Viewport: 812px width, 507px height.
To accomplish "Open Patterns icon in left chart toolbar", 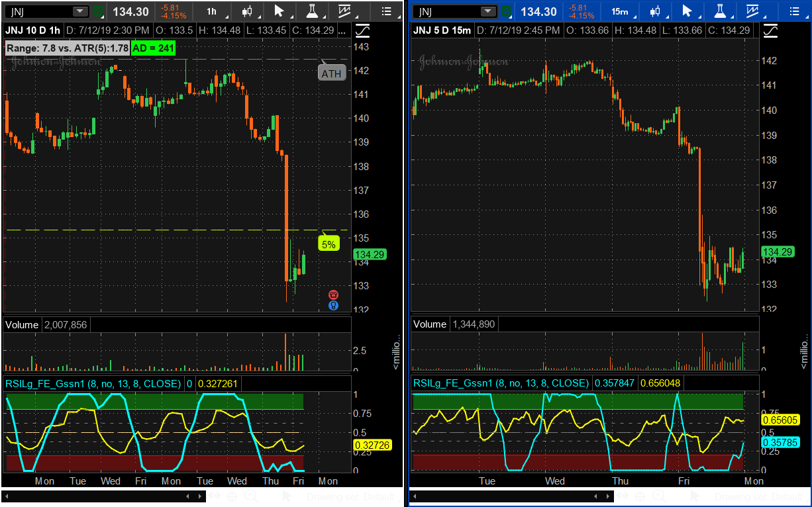I will point(344,11).
